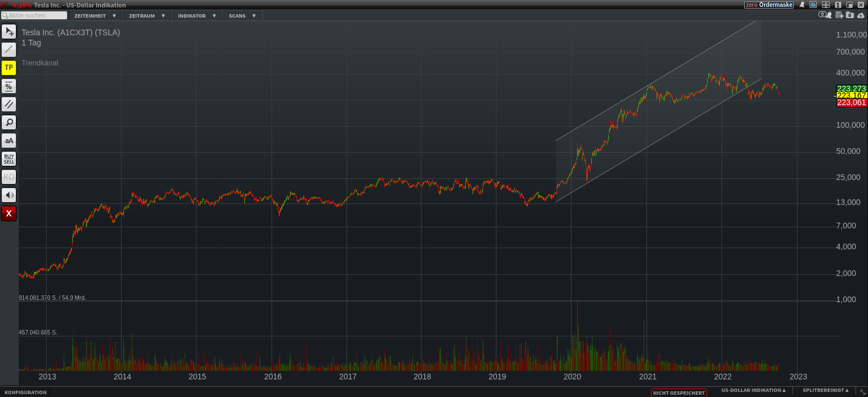
Task: Open the SCANS dropdown
Action: pos(243,16)
